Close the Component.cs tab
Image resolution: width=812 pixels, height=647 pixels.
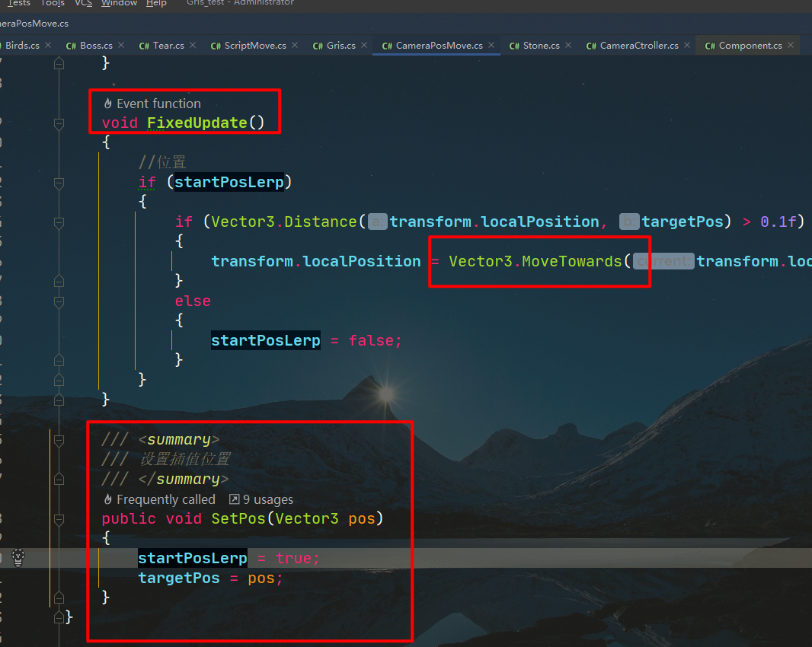[x=791, y=46]
